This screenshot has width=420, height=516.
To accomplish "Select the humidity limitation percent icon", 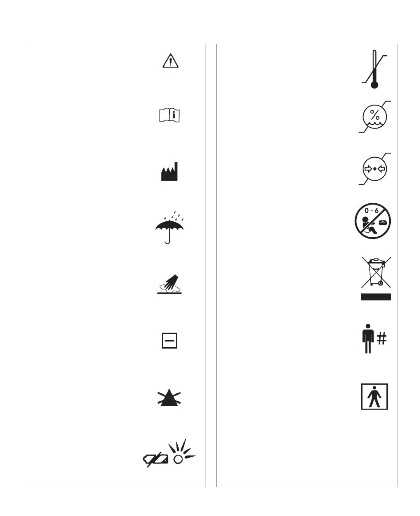I will pos(374,117).
